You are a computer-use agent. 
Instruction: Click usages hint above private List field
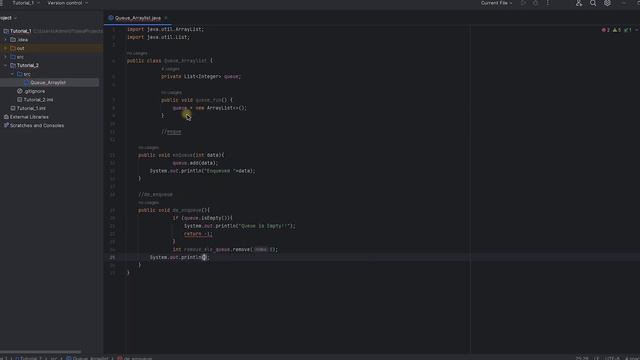coord(171,69)
